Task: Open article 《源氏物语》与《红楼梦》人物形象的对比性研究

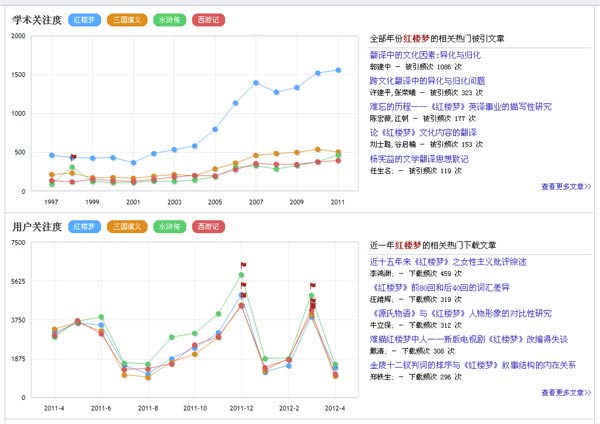Action: 461,313
